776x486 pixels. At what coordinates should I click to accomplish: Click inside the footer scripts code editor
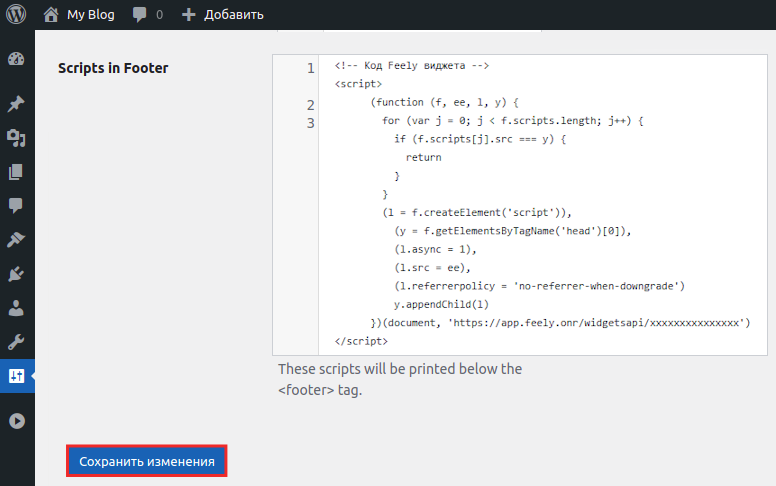pyautogui.click(x=520, y=205)
